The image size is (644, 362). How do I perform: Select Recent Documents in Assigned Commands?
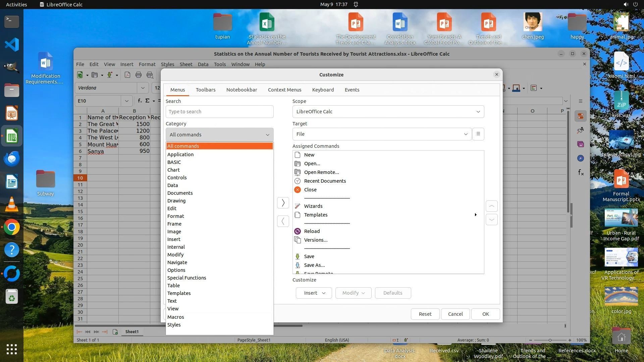click(325, 181)
